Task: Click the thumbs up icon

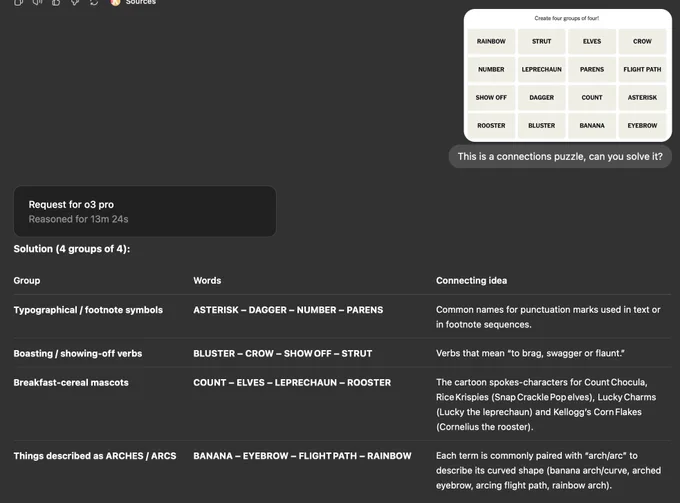Action: click(56, 2)
